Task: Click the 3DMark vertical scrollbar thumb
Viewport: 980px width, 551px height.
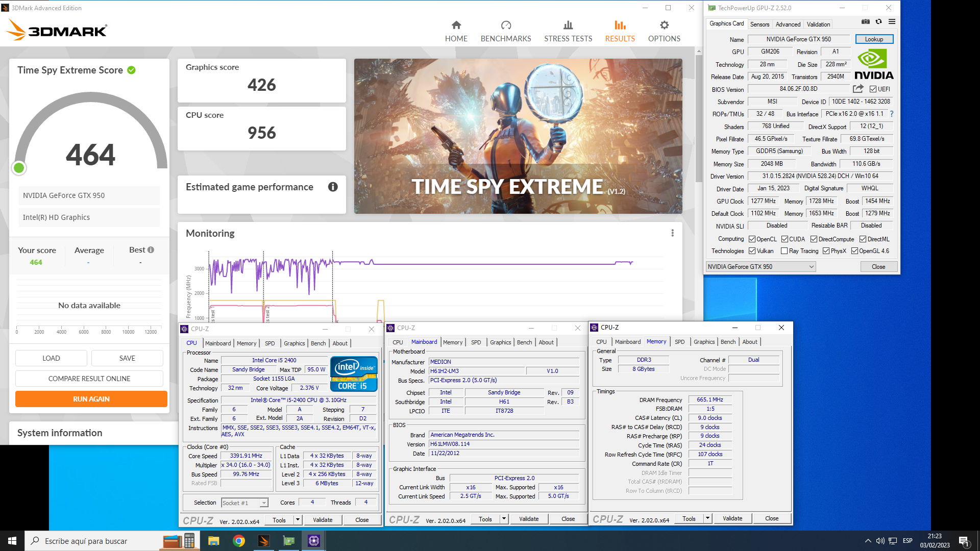Action: [699, 117]
